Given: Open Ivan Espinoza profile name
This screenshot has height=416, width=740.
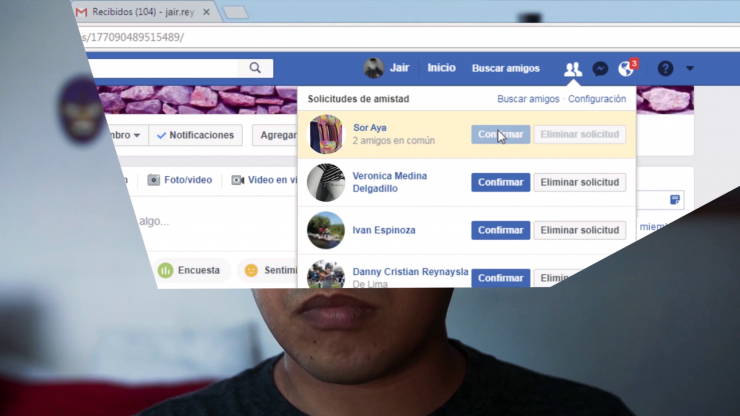Looking at the screenshot, I should [x=384, y=230].
